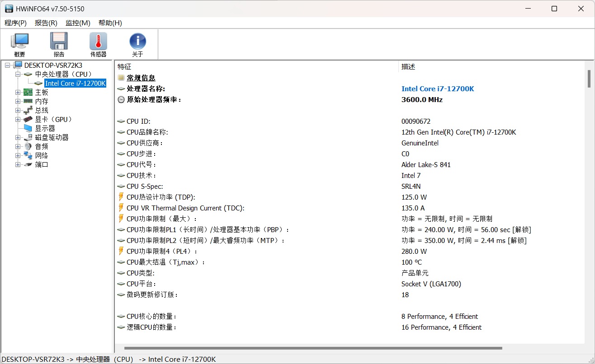Click the 125.0 W TDP value
The width and height of the screenshot is (595, 364).
414,197
